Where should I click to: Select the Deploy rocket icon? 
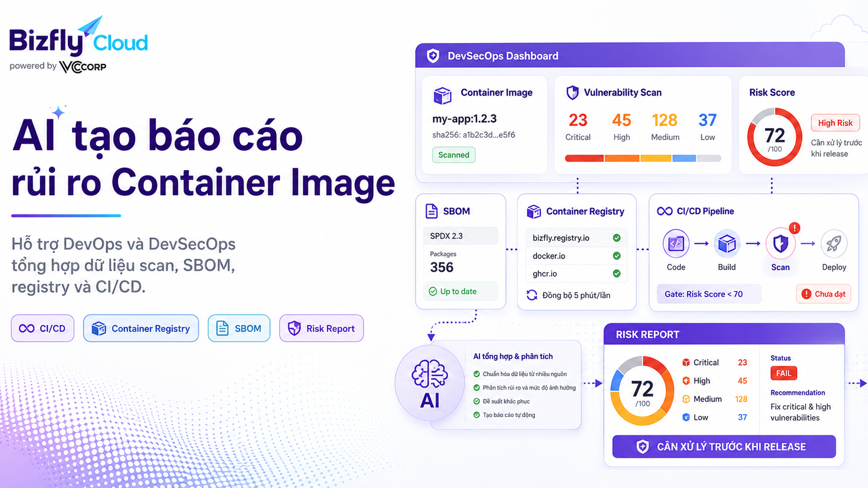pos(834,243)
